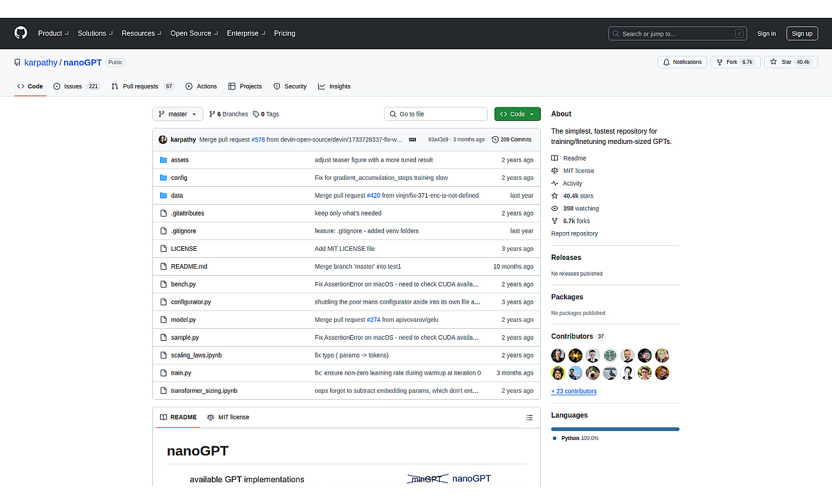Click the Python language bar
The width and height of the screenshot is (832, 504).
[615, 429]
